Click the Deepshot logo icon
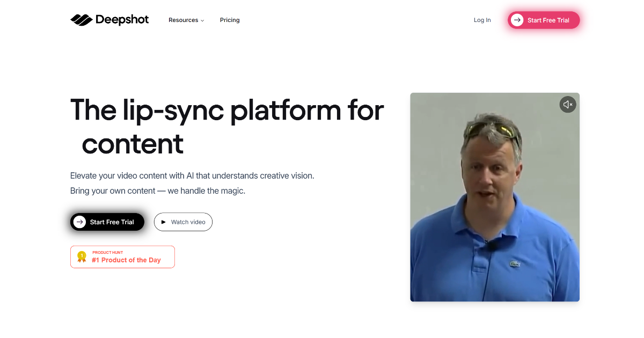 click(82, 20)
